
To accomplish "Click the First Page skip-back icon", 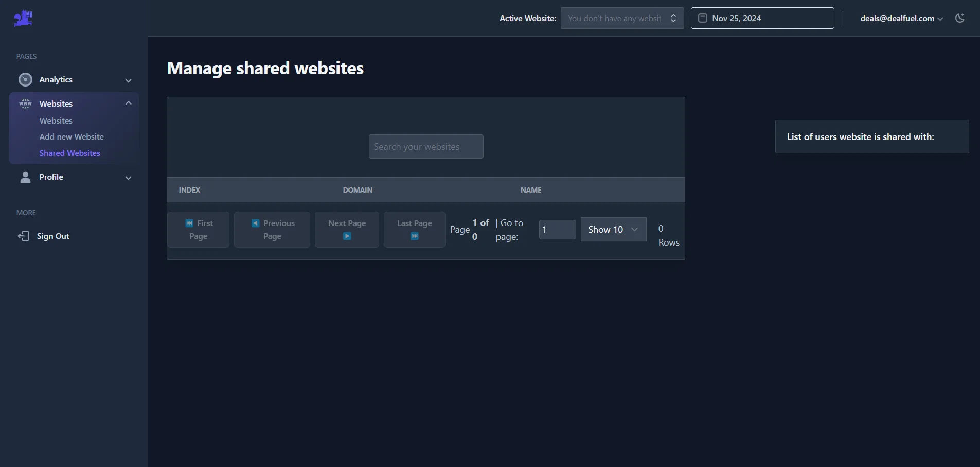I will (189, 223).
